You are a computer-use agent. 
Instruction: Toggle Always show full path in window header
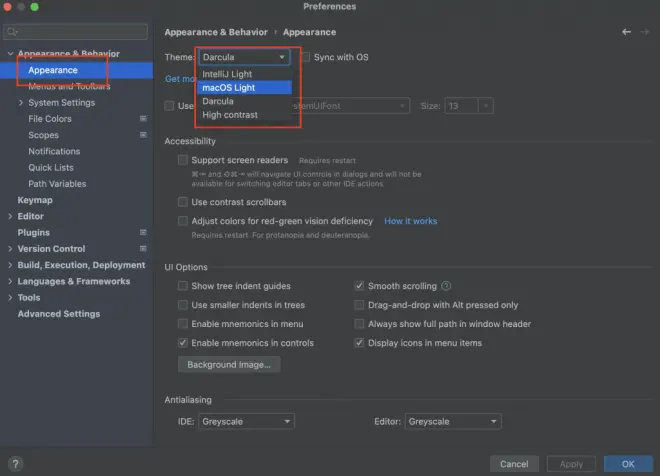tap(359, 324)
